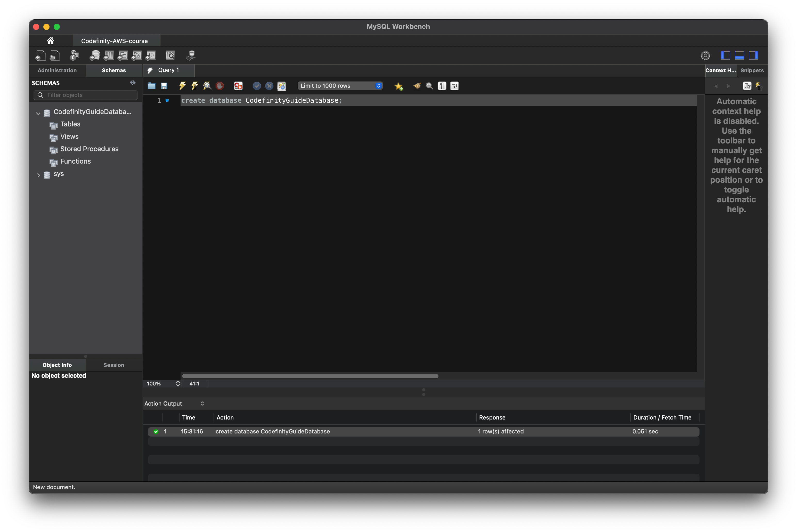Toggle the bottom output panel
This screenshot has width=797, height=532.
(x=739, y=55)
